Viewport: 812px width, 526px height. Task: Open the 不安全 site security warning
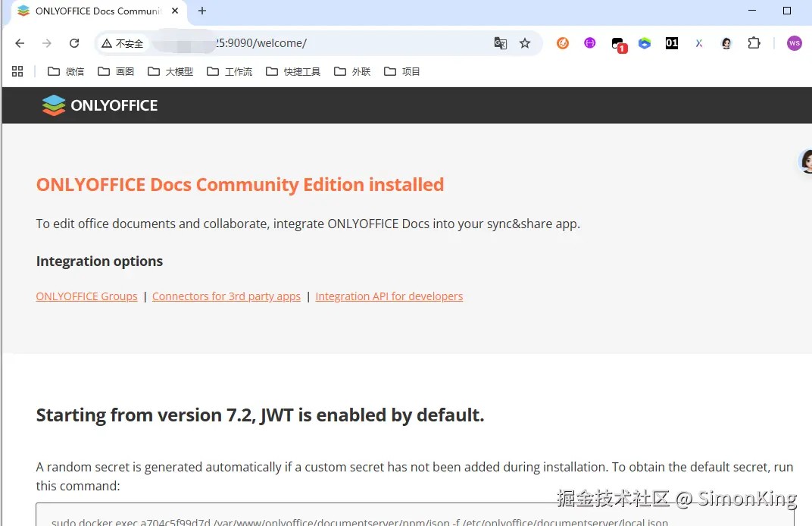coord(122,43)
